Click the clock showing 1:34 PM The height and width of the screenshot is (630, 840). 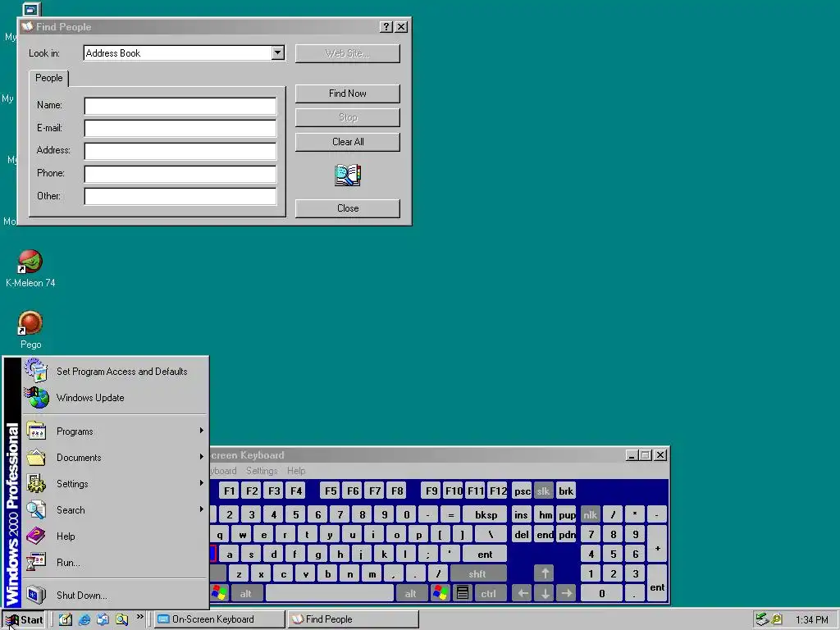pos(811,620)
